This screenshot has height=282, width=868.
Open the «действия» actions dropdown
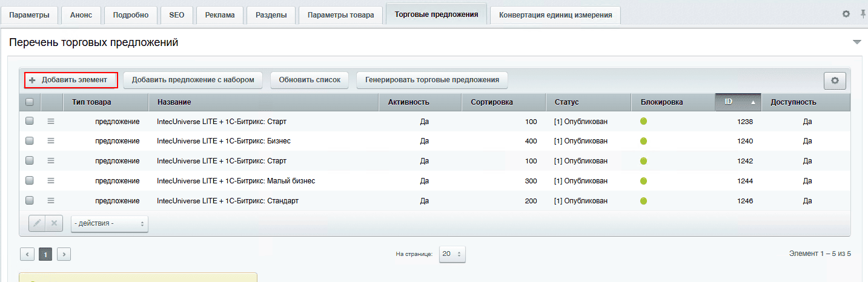(x=109, y=223)
